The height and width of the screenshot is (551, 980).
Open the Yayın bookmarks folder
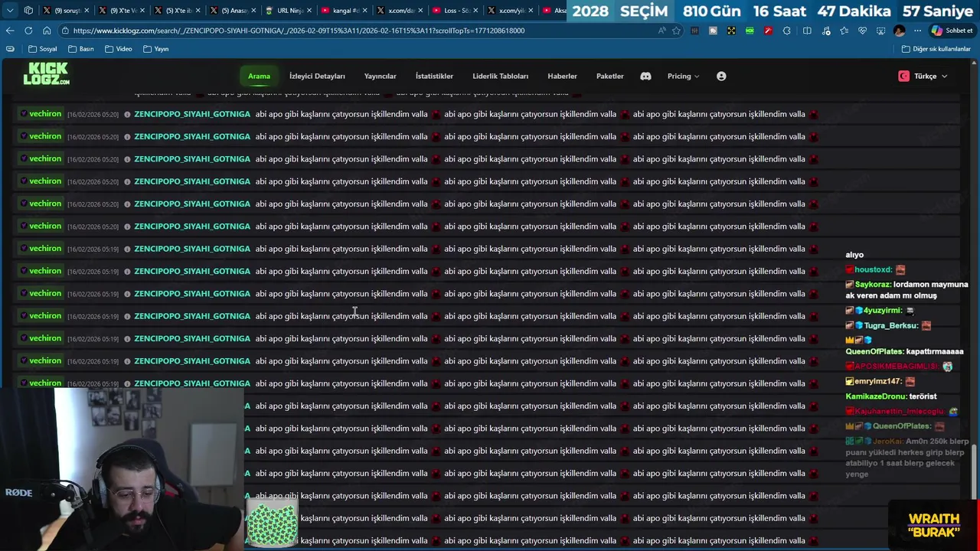click(156, 49)
